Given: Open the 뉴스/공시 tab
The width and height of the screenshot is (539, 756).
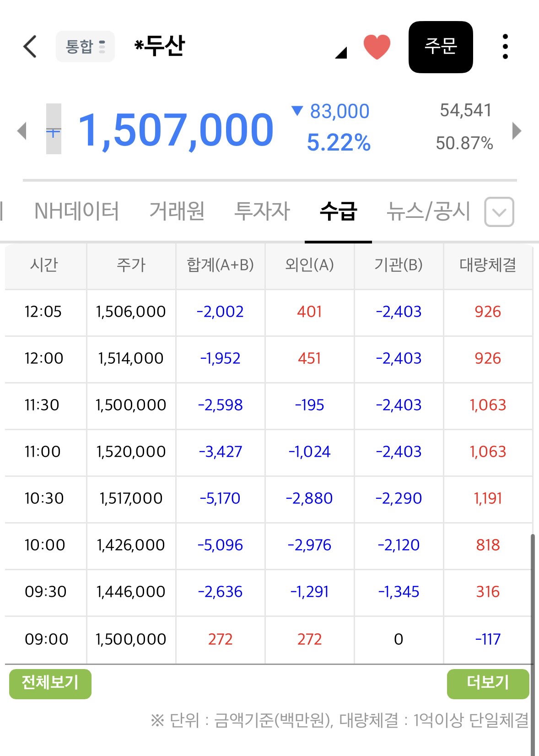Looking at the screenshot, I should [x=428, y=211].
